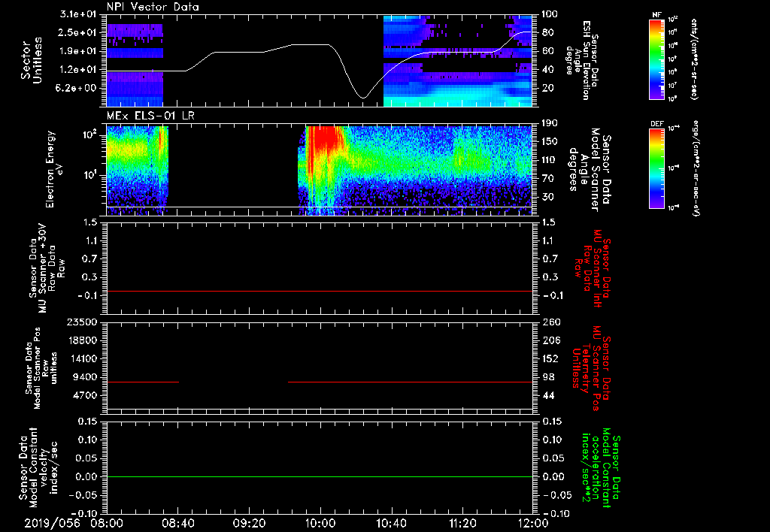Image resolution: width=770 pixels, height=532 pixels.
Task: Click the 10:00 time axis label
Action: click(x=320, y=523)
